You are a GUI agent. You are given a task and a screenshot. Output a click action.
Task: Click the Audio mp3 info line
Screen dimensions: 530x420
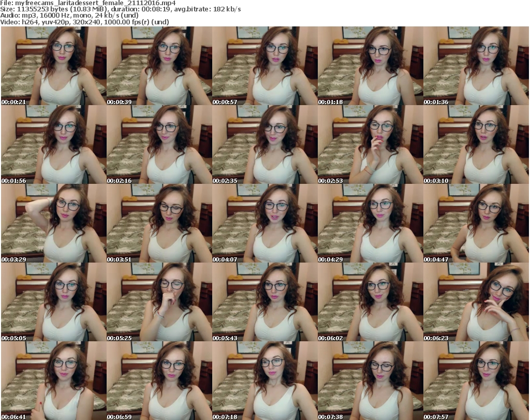pos(69,16)
